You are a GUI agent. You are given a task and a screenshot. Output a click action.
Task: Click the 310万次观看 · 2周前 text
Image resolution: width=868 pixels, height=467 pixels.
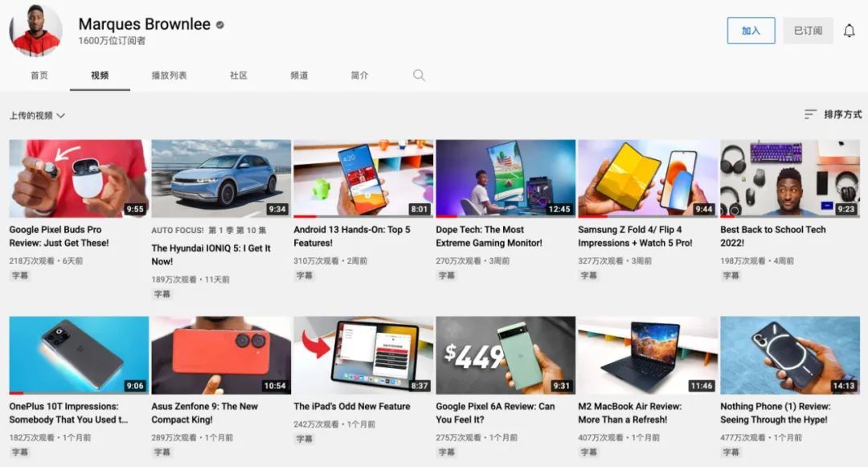click(x=330, y=260)
